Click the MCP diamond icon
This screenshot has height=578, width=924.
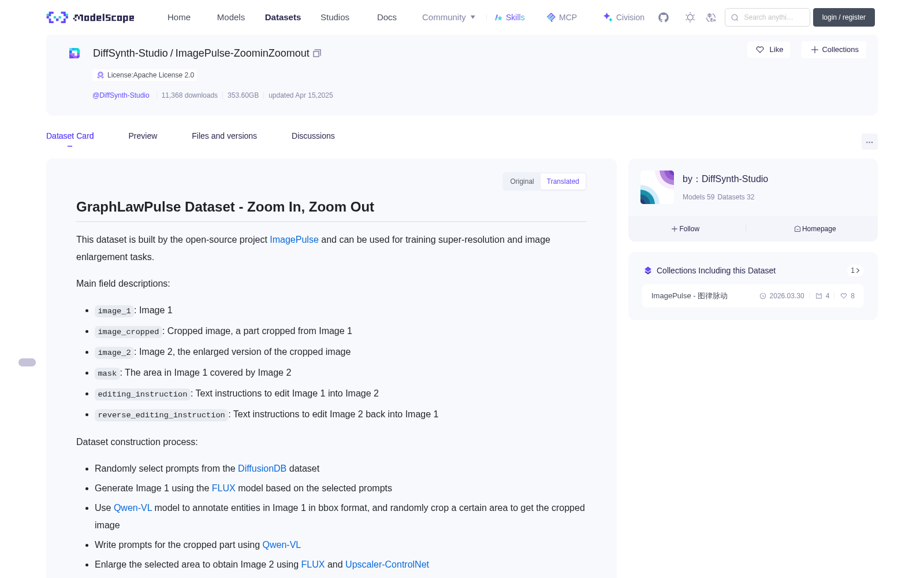551,17
